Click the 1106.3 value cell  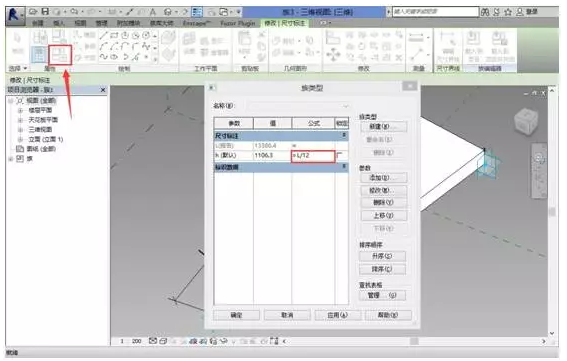[272, 155]
